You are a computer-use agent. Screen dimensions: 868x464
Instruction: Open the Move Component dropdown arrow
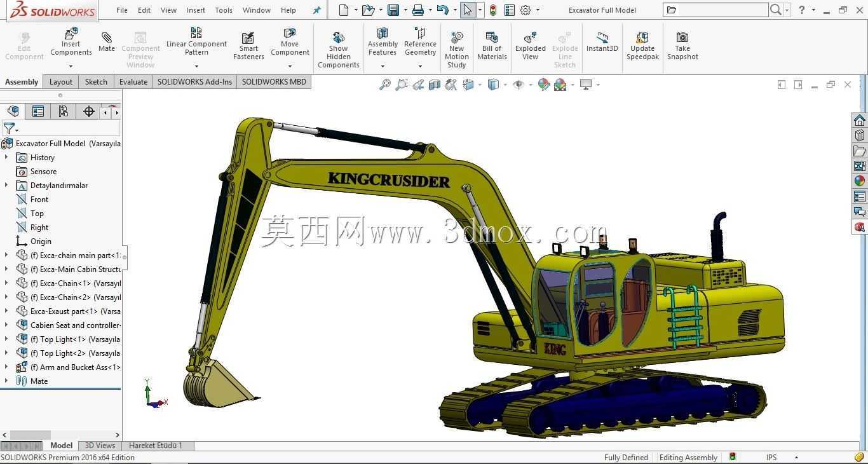290,65
